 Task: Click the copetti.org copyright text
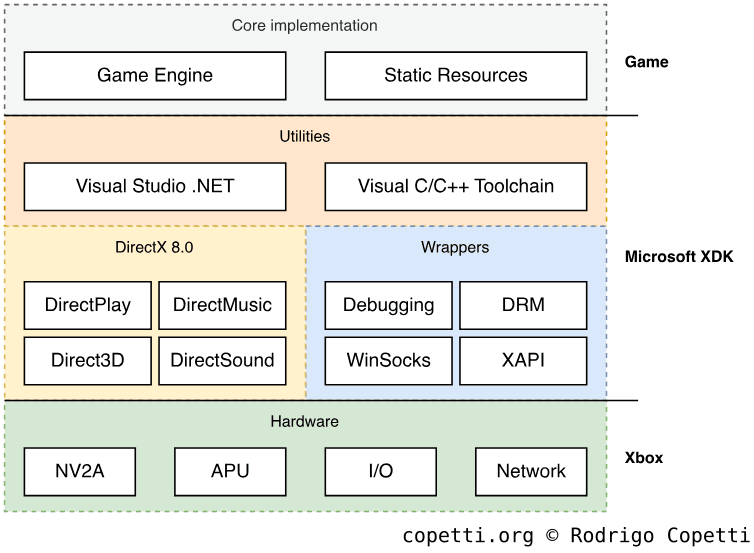click(577, 536)
